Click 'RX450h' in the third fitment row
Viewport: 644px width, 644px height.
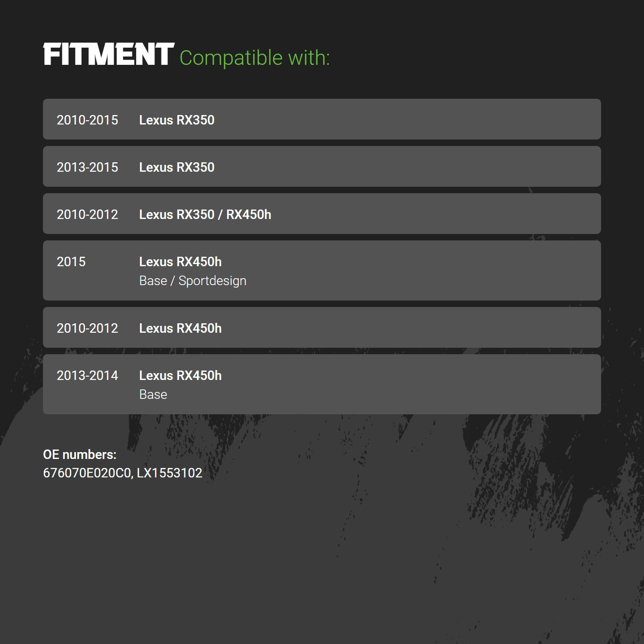249,215
